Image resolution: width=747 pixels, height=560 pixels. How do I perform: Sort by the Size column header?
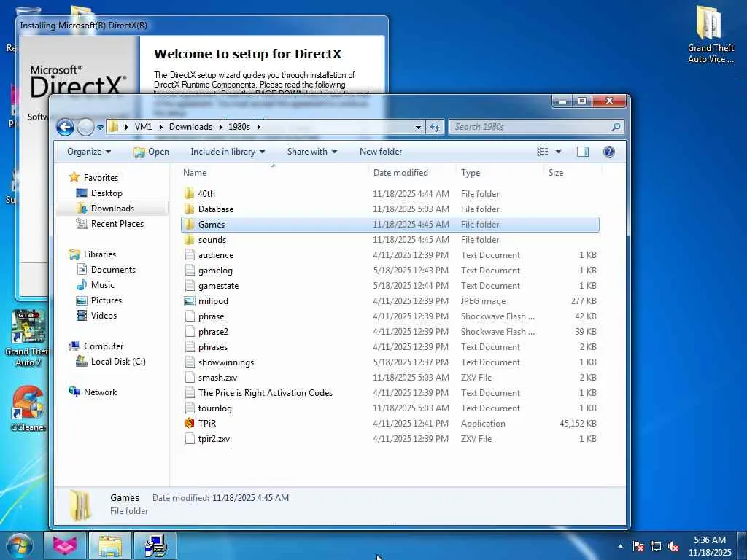[555, 172]
